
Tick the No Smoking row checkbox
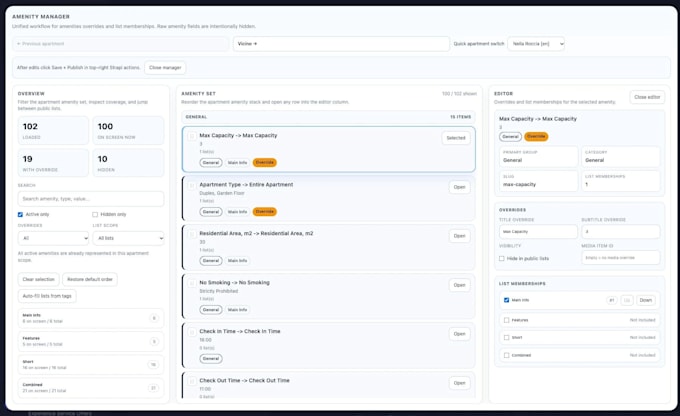[x=191, y=283]
